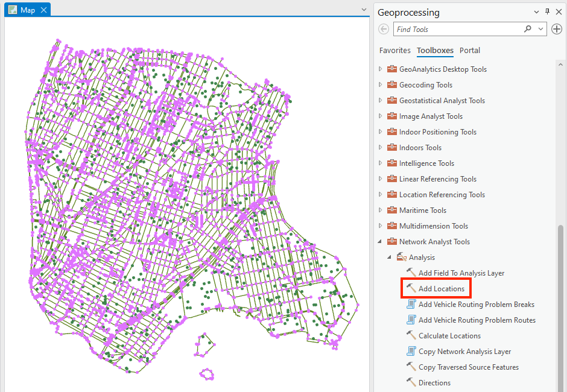Click the Copy Traversed Source Features hammer icon
This screenshot has width=567, height=392.
(411, 366)
